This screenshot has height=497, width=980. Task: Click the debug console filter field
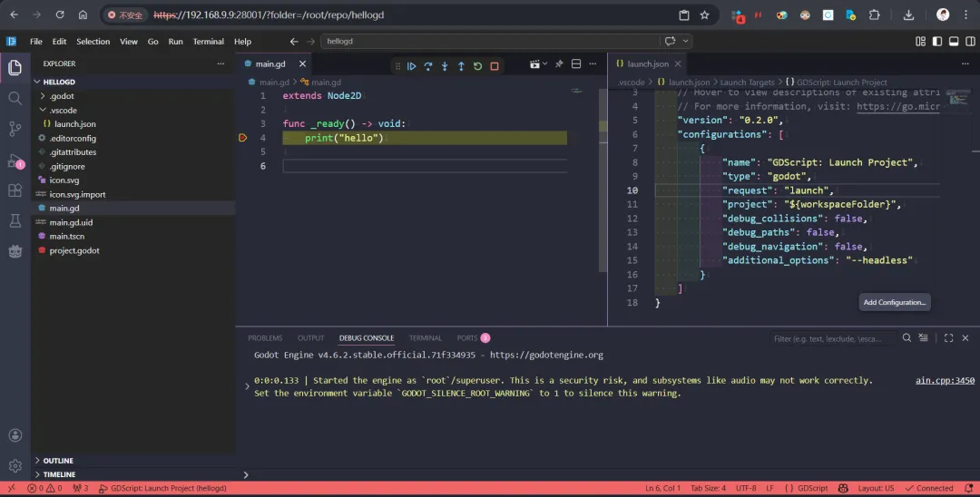point(830,338)
